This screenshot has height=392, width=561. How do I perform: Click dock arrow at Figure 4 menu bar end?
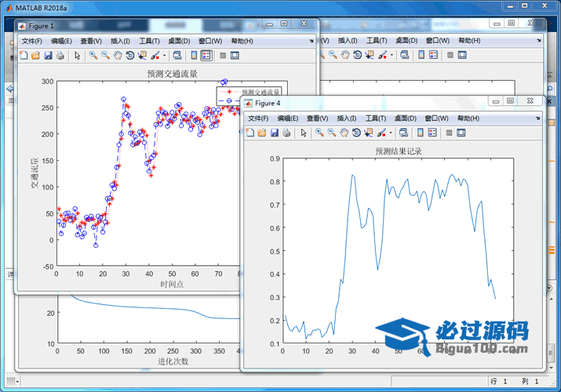pyautogui.click(x=539, y=118)
